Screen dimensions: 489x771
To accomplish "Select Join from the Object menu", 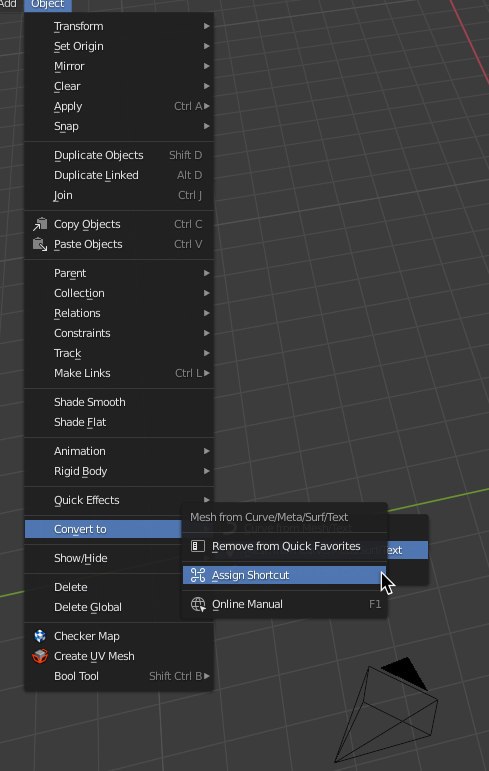I will point(119,195).
